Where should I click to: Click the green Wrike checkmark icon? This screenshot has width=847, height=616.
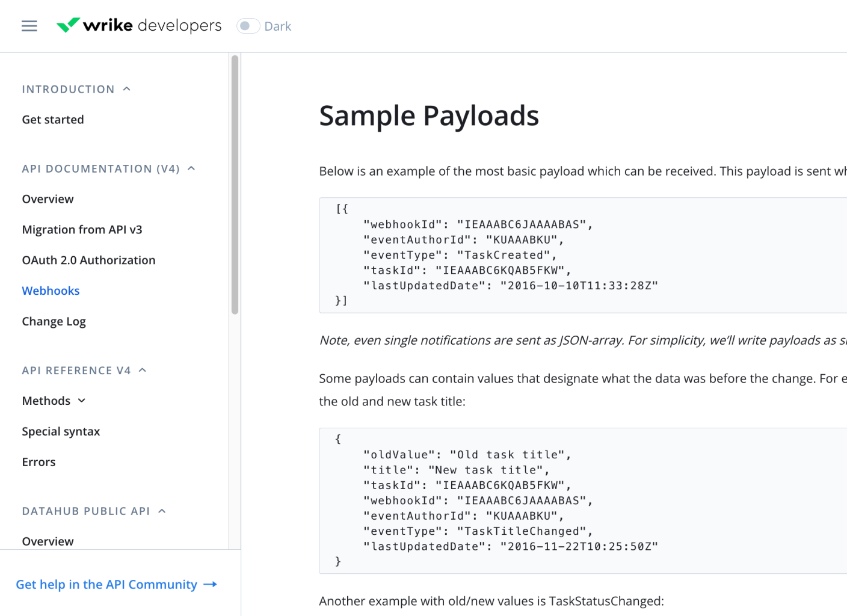click(x=67, y=24)
